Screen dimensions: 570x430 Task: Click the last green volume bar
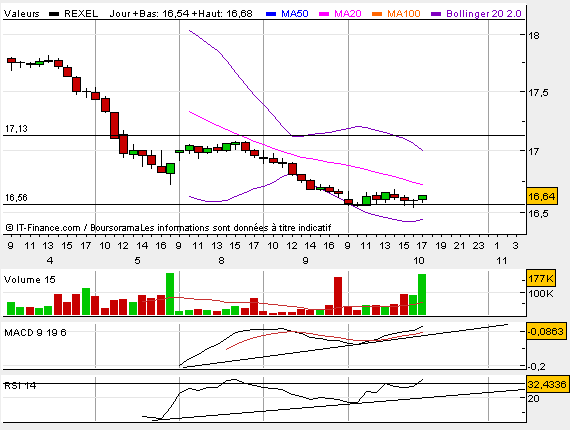coord(422,294)
